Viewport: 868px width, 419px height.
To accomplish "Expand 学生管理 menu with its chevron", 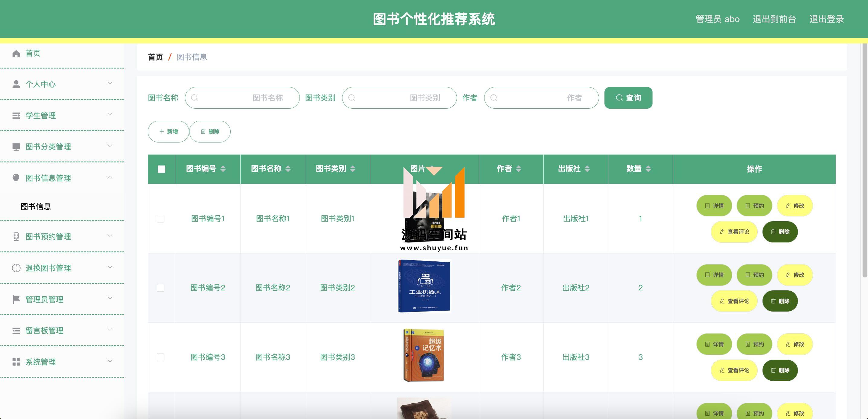I will 110,114.
